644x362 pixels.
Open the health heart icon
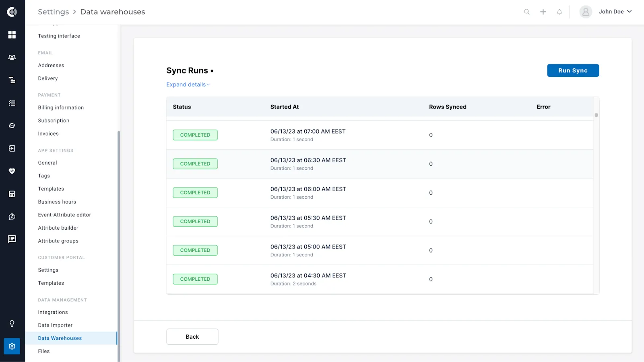tap(12, 171)
